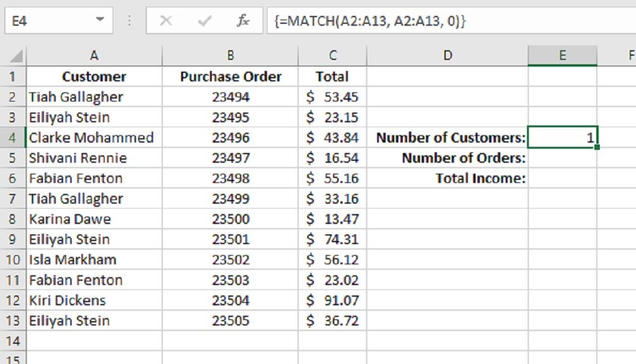Select the $ 36.72 total cell

click(332, 321)
